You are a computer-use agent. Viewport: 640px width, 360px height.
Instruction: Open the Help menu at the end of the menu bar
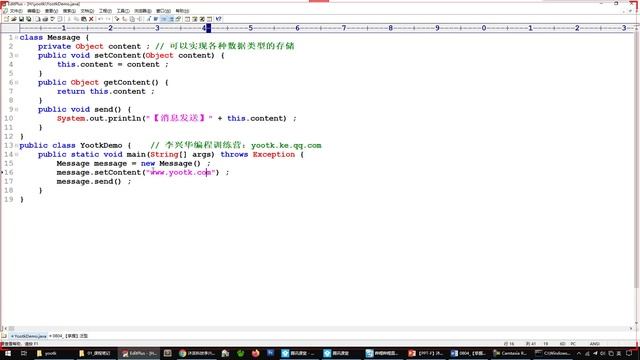182,11
